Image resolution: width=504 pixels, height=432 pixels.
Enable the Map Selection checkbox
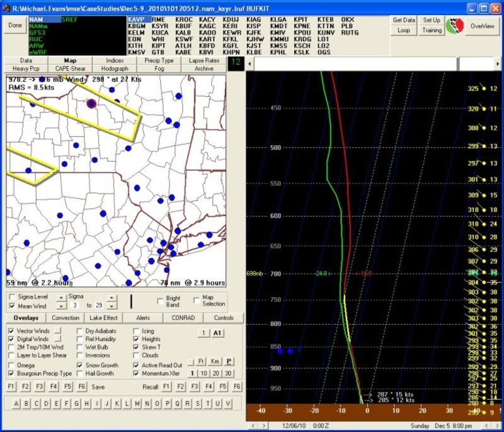point(197,300)
